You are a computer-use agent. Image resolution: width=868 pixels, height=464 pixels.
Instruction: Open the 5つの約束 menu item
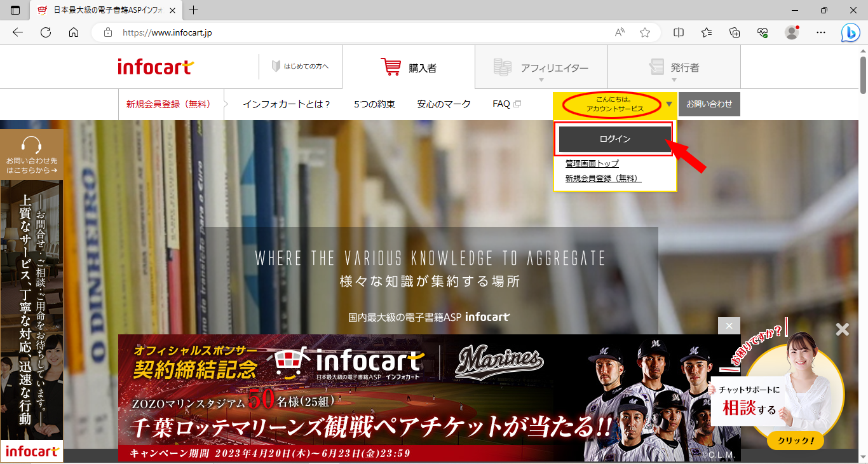[x=374, y=104]
